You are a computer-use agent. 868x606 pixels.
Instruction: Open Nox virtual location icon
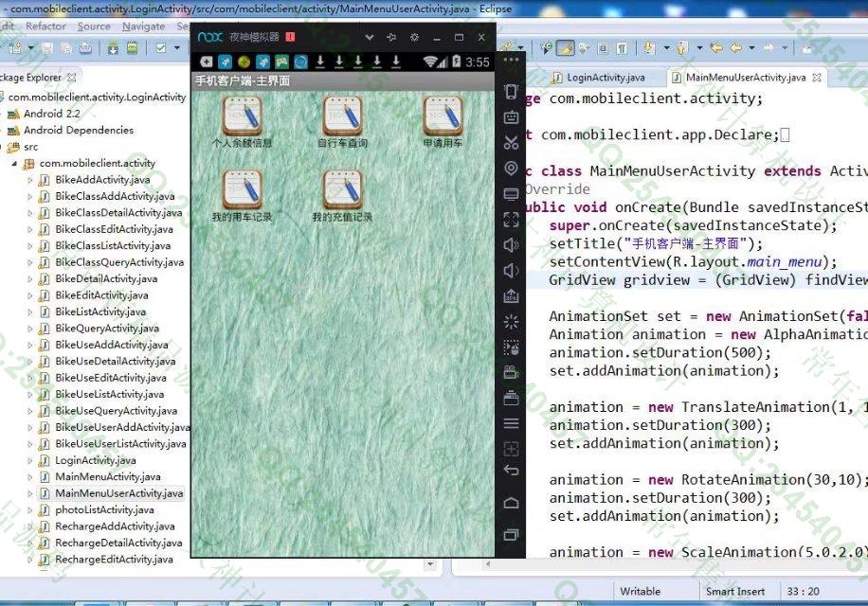[511, 169]
